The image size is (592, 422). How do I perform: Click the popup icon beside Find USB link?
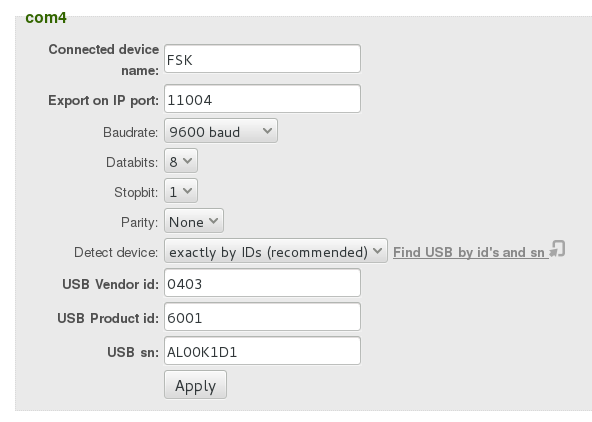(x=557, y=249)
